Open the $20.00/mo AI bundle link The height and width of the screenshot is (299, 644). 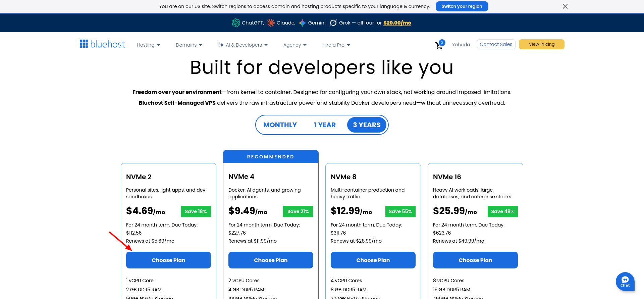[x=397, y=23]
